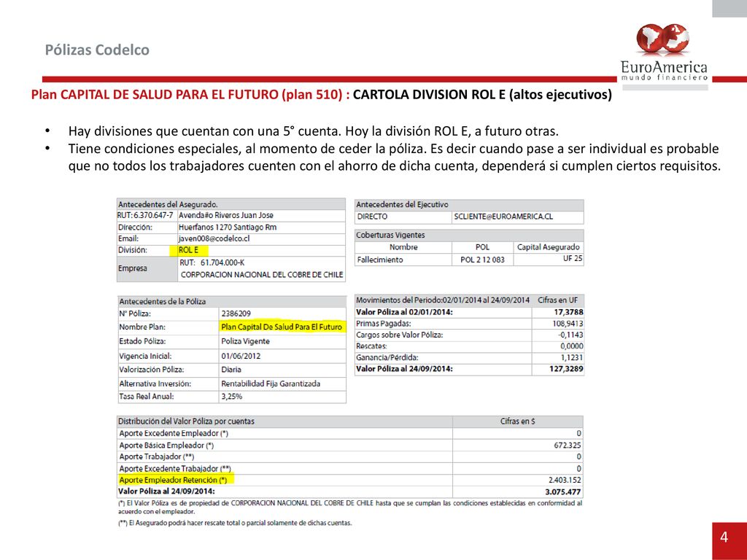Viewport: 747px width, 560px height.
Task: Click the 'Fallecimiento' coverage name
Action: (380, 260)
